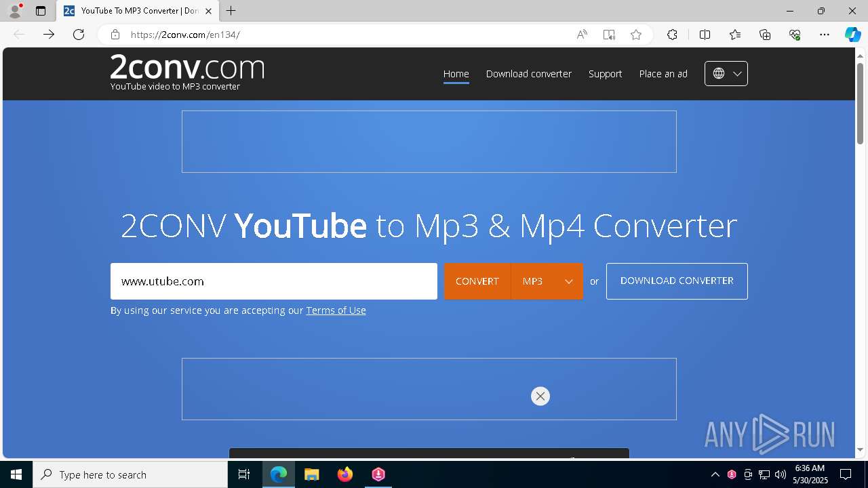Open the Windows Start menu
The image size is (868, 488).
16,474
